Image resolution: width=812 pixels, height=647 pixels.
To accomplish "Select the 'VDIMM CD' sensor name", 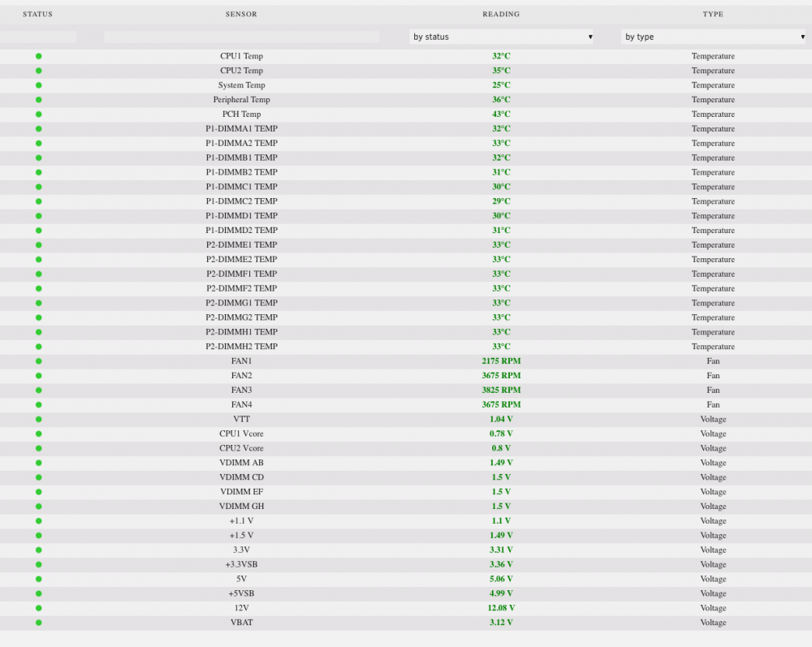I will (241, 477).
